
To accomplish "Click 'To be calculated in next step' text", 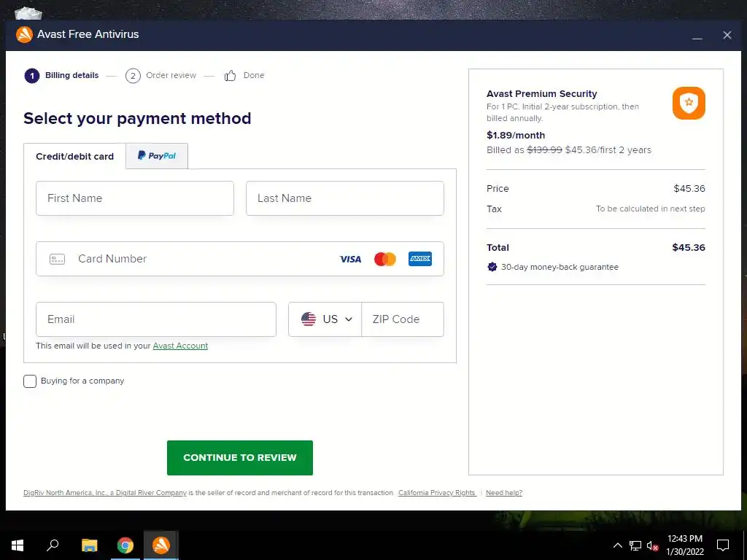I will (650, 209).
